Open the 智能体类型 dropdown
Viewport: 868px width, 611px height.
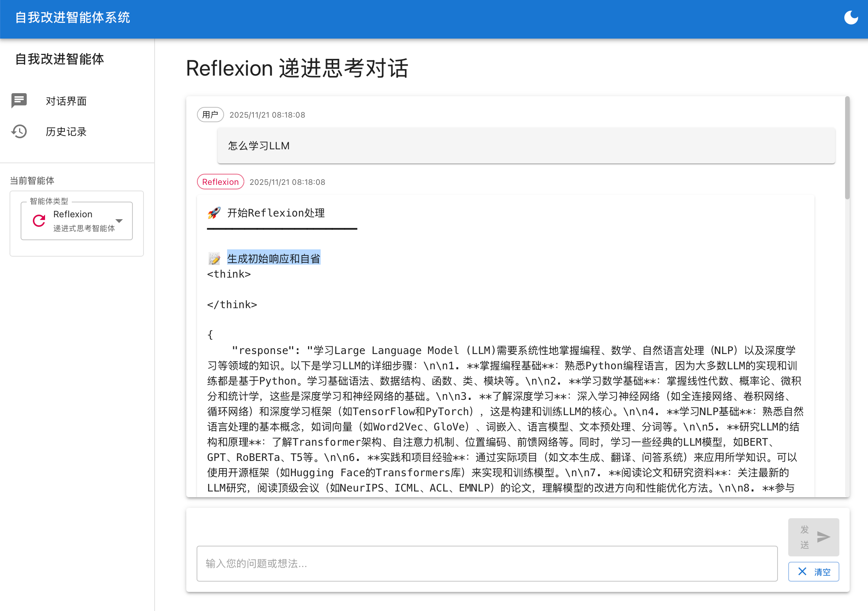[x=76, y=221]
